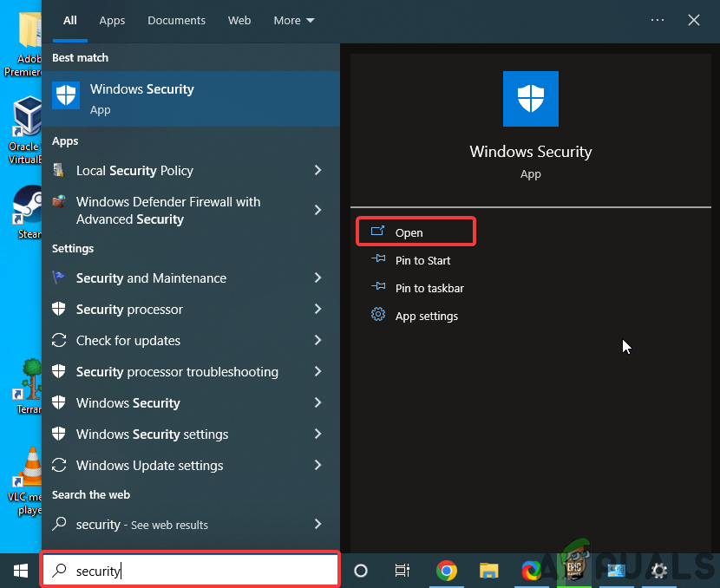Open Google Chrome from the taskbar

(x=447, y=571)
